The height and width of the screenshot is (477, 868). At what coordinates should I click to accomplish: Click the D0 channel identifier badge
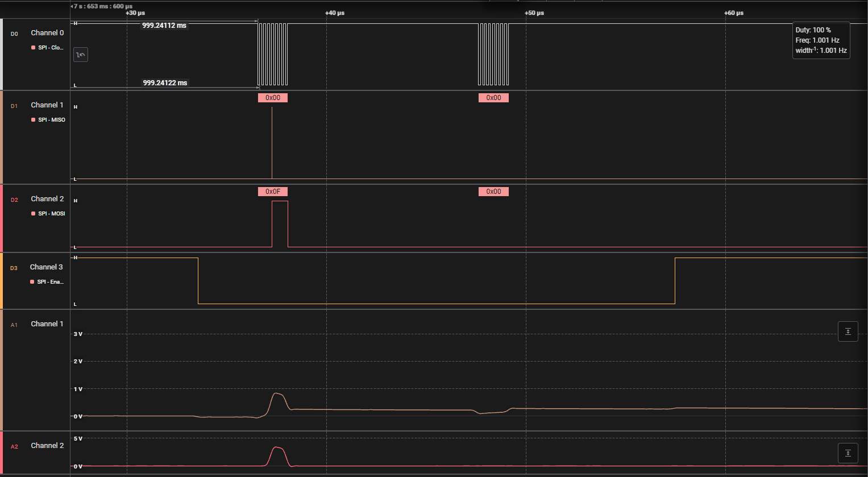(x=14, y=34)
